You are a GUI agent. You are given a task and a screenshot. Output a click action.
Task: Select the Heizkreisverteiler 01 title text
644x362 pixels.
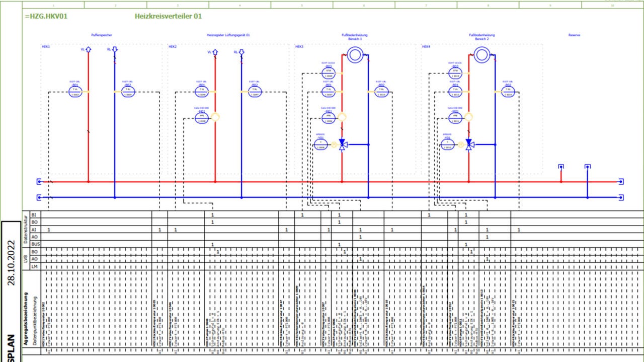tap(168, 16)
